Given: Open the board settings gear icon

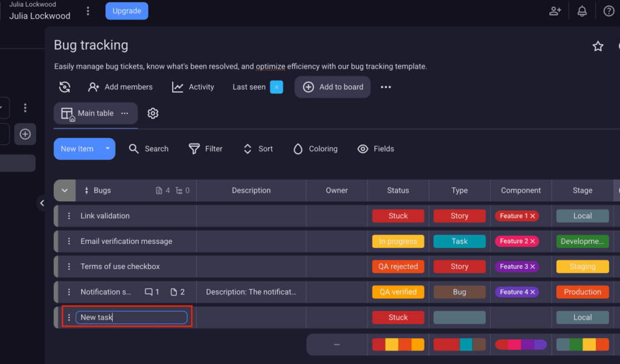Looking at the screenshot, I should tap(153, 113).
